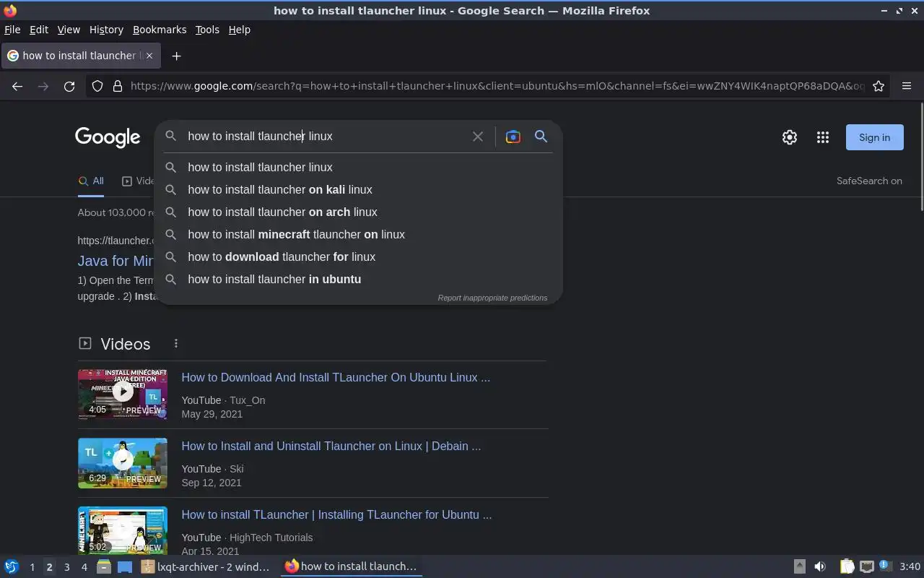
Task: Search by image camera icon
Action: coord(513,137)
